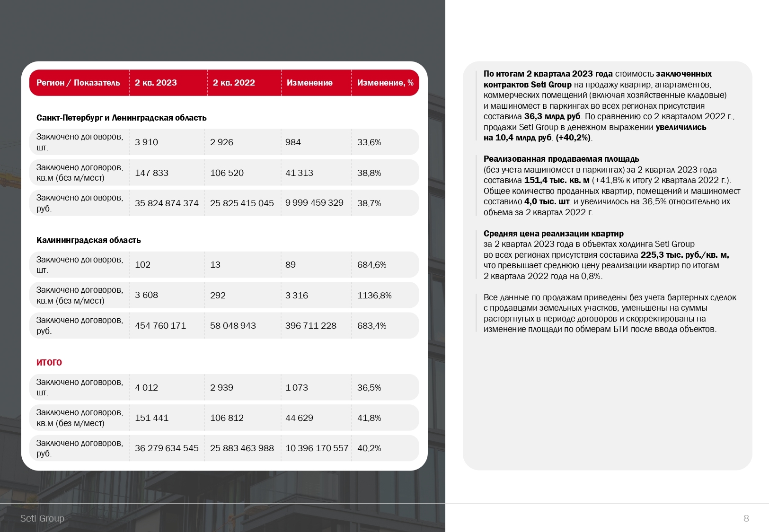Select the '2 кв. 2023' column header
The width and height of the screenshot is (769, 532).
click(x=155, y=83)
